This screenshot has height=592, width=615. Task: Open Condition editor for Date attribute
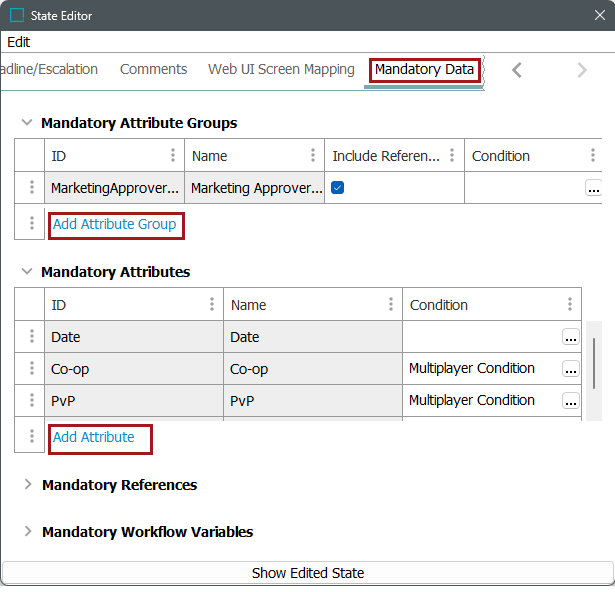tap(570, 337)
